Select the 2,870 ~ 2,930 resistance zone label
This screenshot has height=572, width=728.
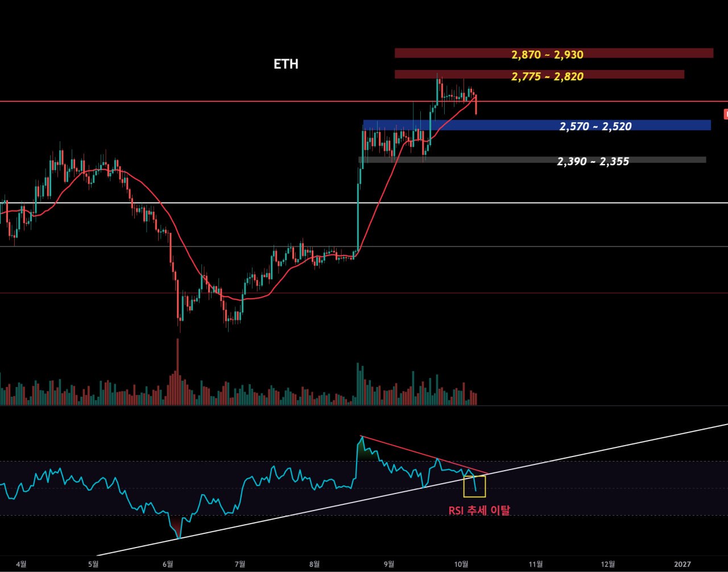click(x=548, y=55)
